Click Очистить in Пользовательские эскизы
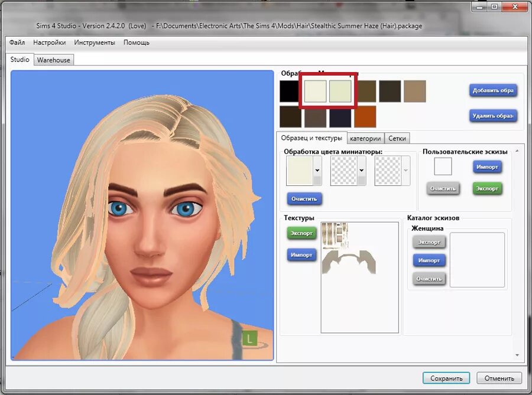532x395 pixels. click(443, 189)
